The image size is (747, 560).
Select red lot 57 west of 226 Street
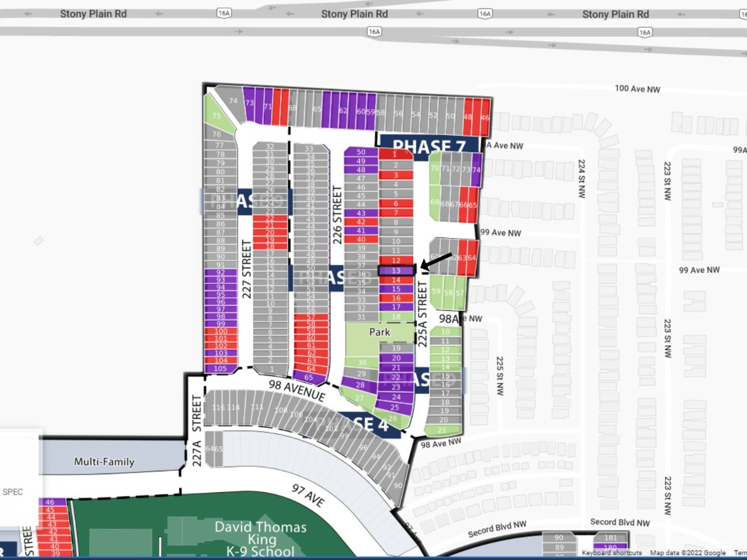pos(310,317)
